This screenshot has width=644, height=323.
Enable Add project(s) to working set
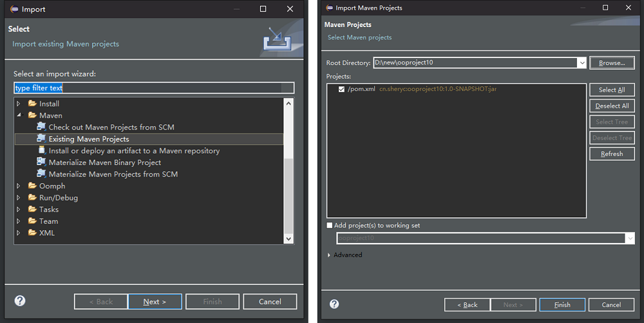click(330, 226)
